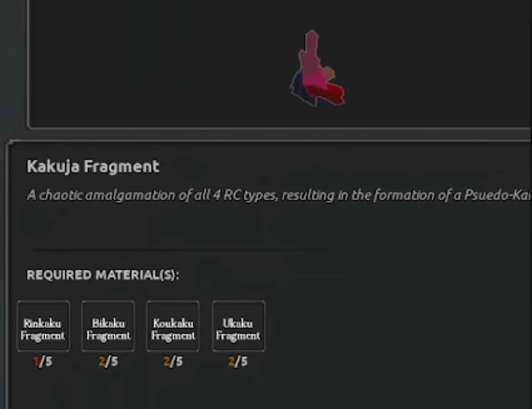Click the Kakuja Fragment title text
The width and height of the screenshot is (532, 409).
(93, 167)
